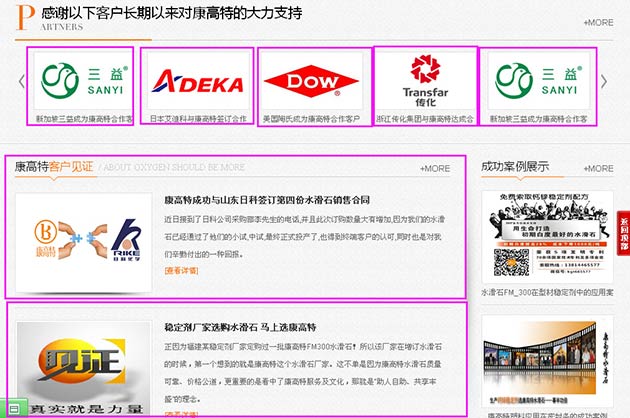Advance partner carousel with the right arrow
This screenshot has height=418, width=630.
coord(603,82)
